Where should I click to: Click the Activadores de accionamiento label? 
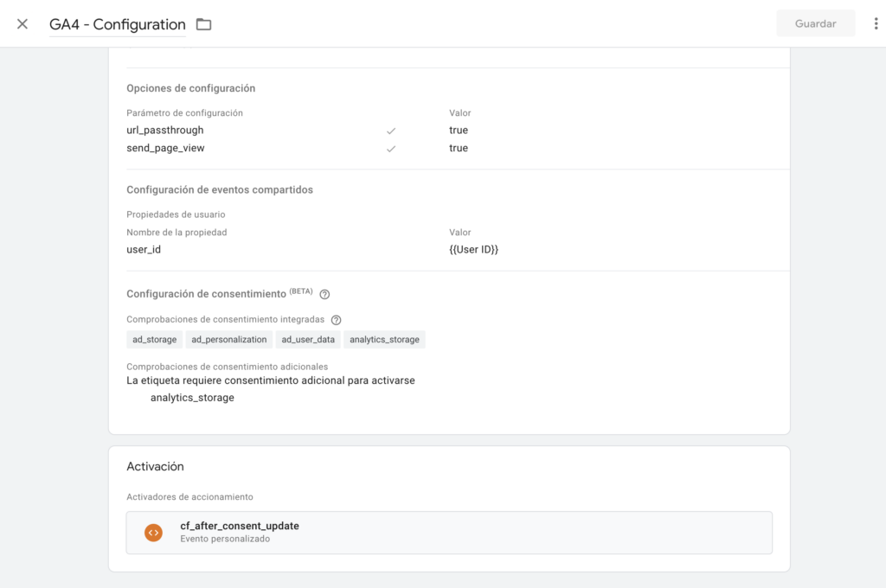pyautogui.click(x=189, y=497)
